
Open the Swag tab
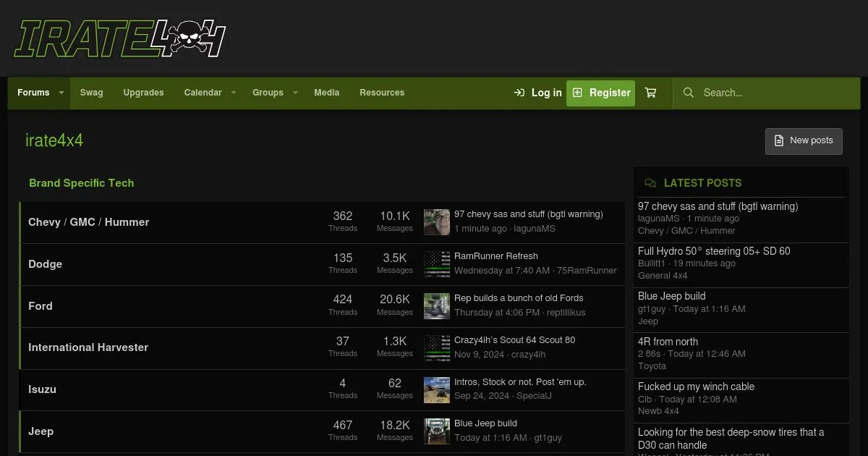[x=92, y=93]
